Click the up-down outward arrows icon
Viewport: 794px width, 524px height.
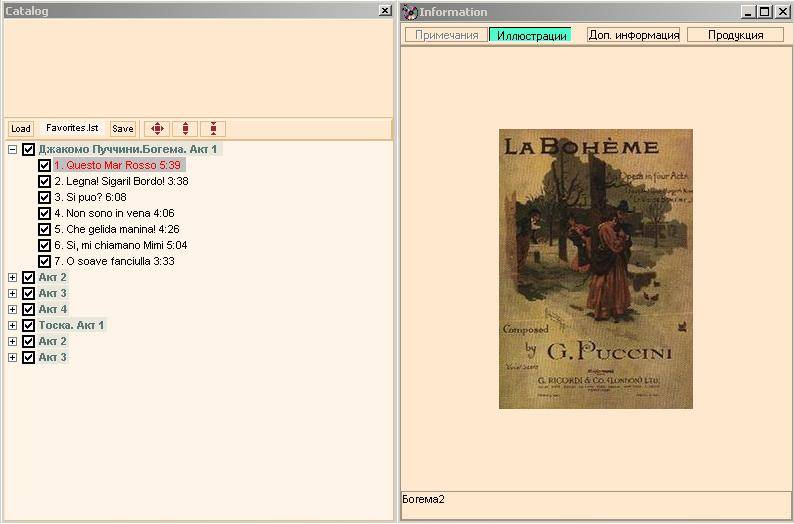(185, 129)
